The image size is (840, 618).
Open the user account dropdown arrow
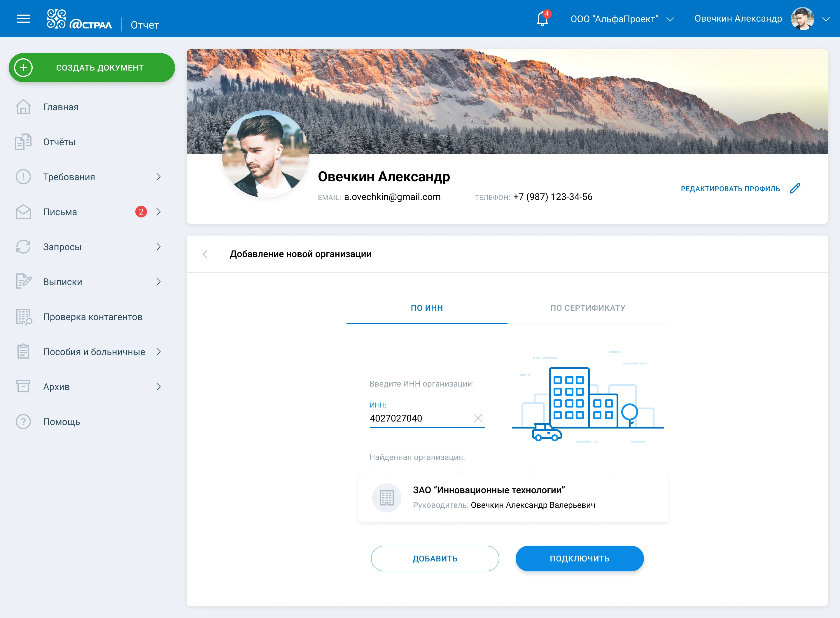[826, 19]
